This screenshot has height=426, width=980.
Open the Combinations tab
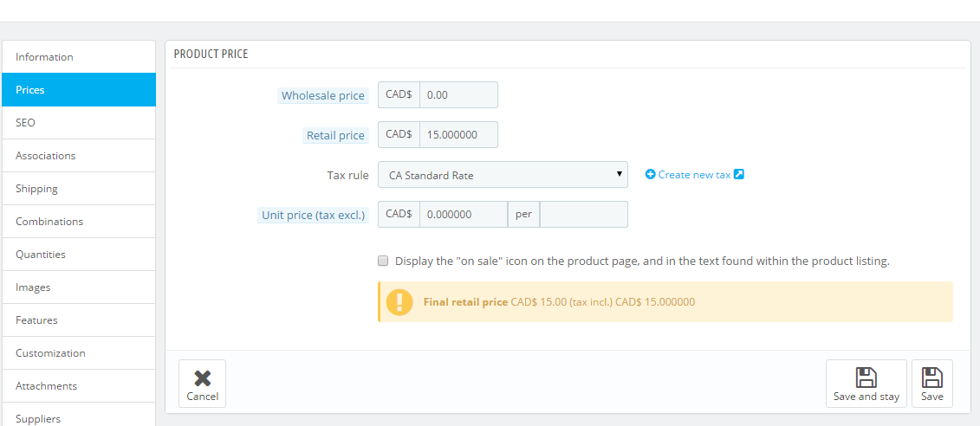pos(78,222)
